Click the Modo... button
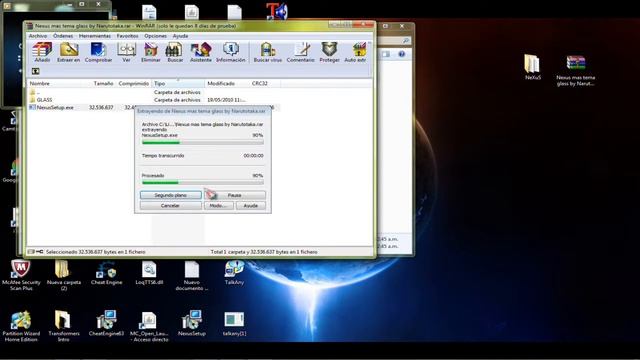This screenshot has height=360, width=640. click(x=219, y=206)
